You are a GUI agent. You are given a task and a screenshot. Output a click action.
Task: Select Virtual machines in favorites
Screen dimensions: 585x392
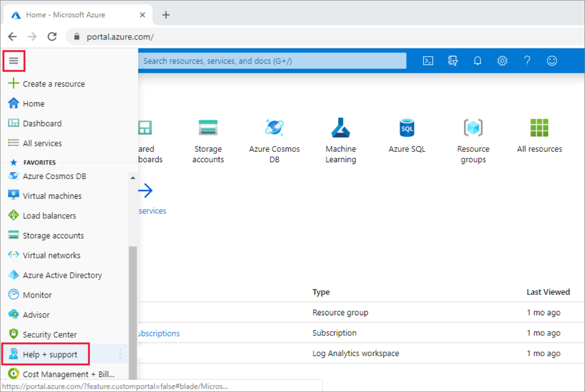coord(53,196)
